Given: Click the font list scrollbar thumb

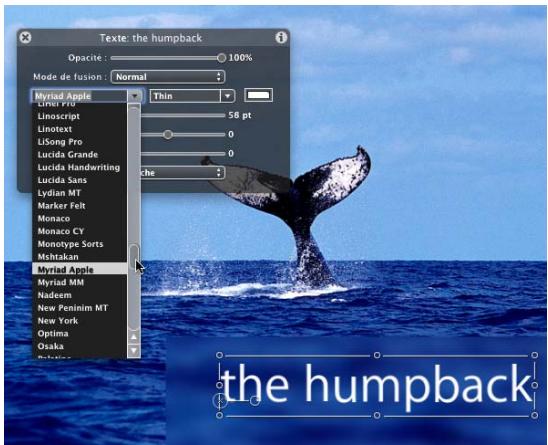Looking at the screenshot, I should pyautogui.click(x=134, y=257).
